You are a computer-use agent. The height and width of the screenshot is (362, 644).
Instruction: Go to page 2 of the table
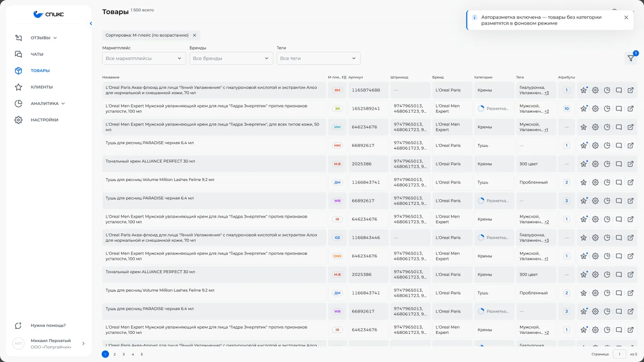point(114,354)
